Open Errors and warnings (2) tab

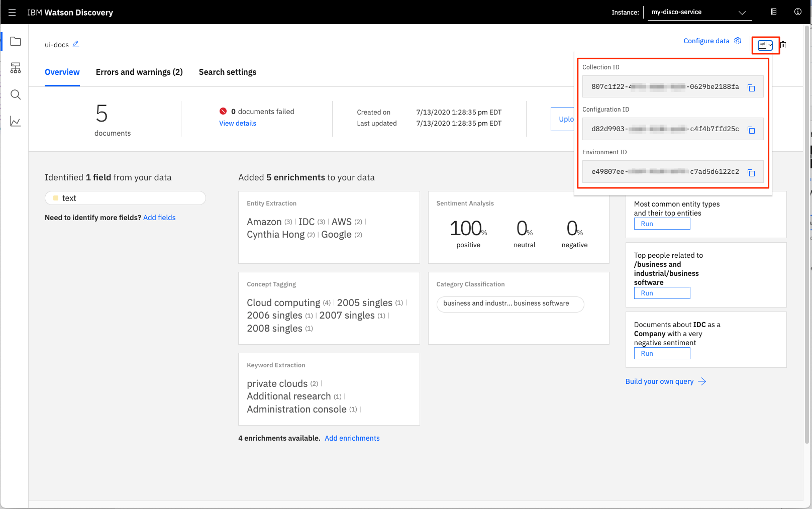click(x=139, y=72)
